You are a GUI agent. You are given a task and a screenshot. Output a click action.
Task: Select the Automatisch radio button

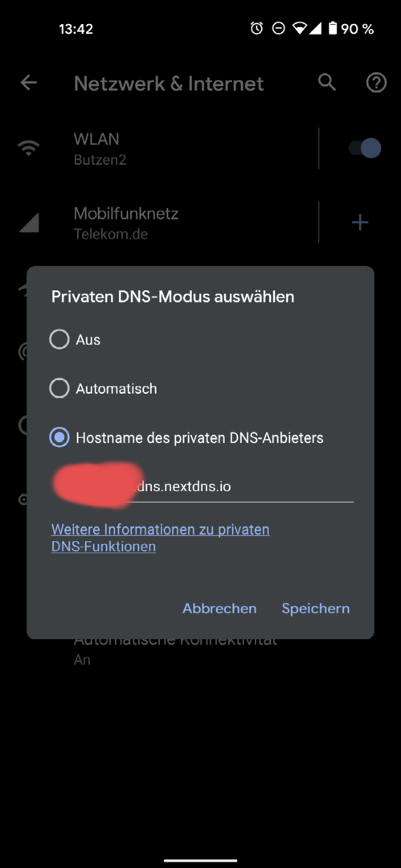coord(59,389)
